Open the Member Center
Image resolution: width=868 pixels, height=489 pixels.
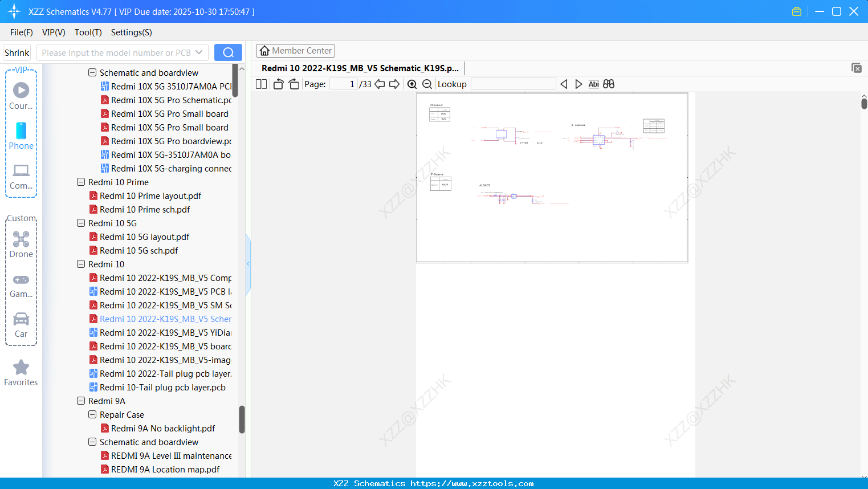[x=295, y=51]
